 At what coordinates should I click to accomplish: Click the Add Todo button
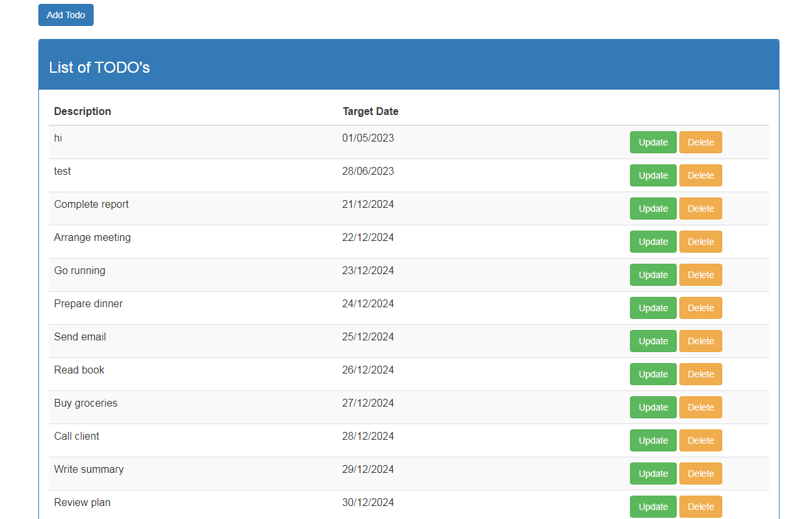[66, 15]
